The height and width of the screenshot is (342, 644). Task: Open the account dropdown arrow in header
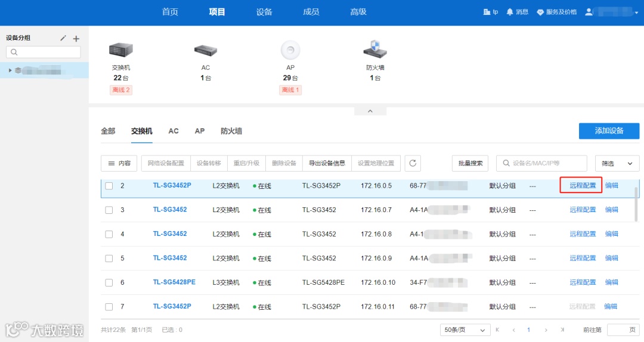click(636, 13)
